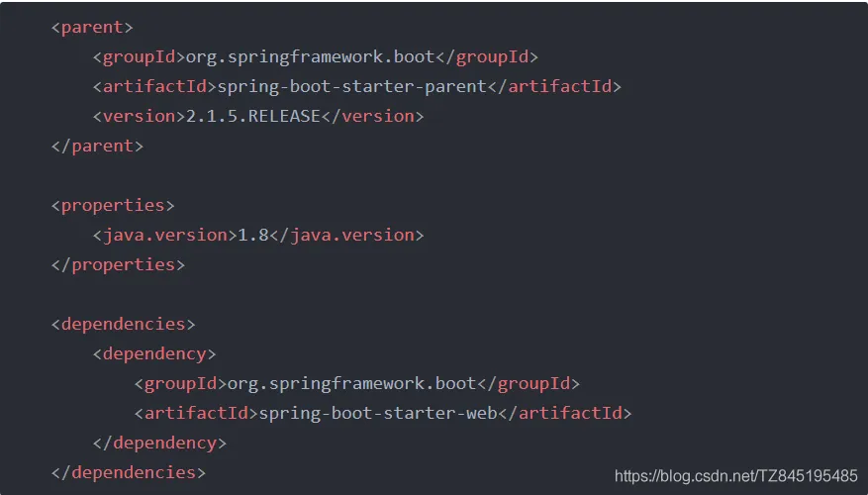868x495 pixels.
Task: Click the opening <dependency> tag line
Action: click(x=154, y=354)
